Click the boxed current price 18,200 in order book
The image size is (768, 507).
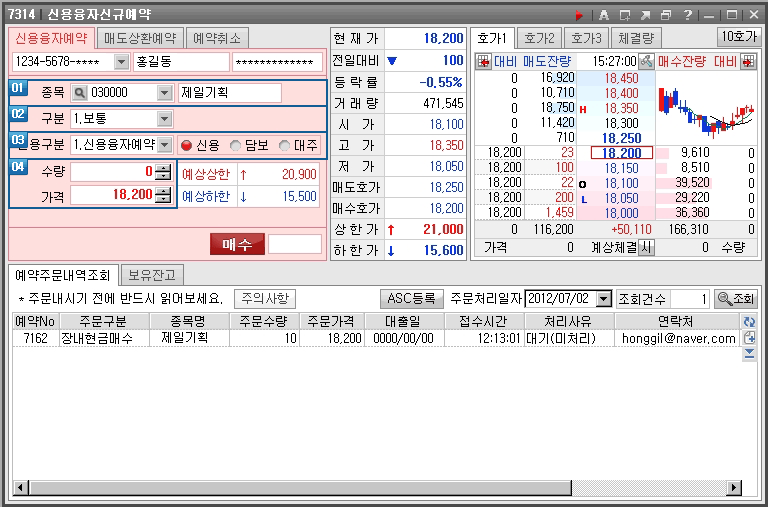point(622,153)
